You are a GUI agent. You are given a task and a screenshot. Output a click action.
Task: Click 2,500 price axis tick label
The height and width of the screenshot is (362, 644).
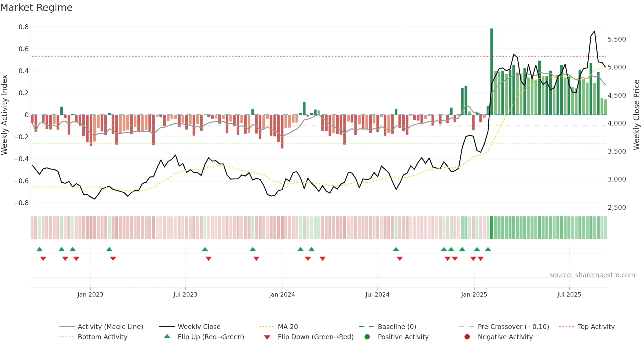(617, 207)
